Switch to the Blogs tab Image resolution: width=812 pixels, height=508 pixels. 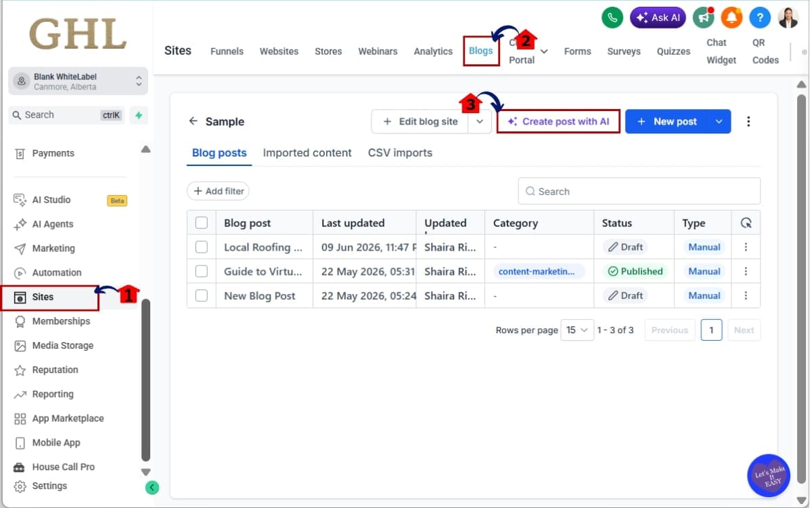pos(481,51)
